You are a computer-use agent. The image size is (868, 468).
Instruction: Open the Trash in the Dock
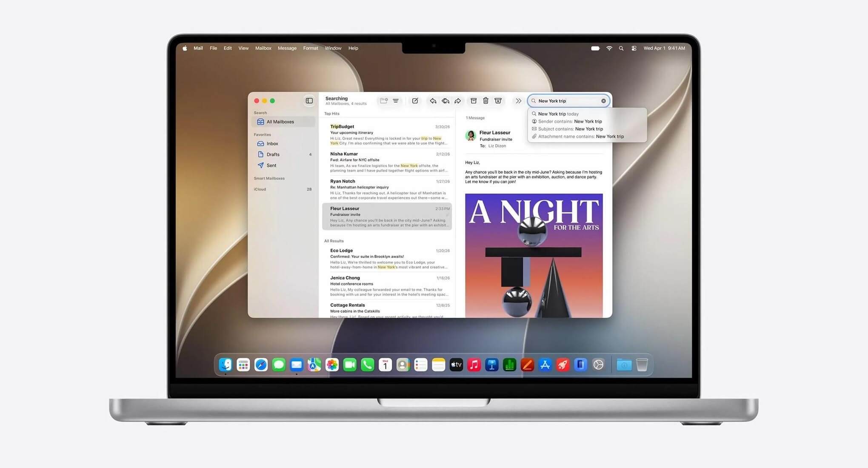(x=642, y=365)
